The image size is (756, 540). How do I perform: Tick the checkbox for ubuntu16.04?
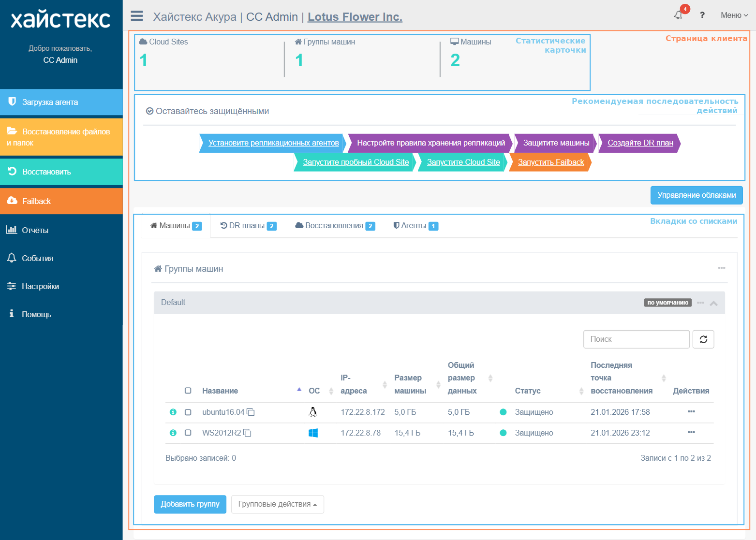[188, 412]
